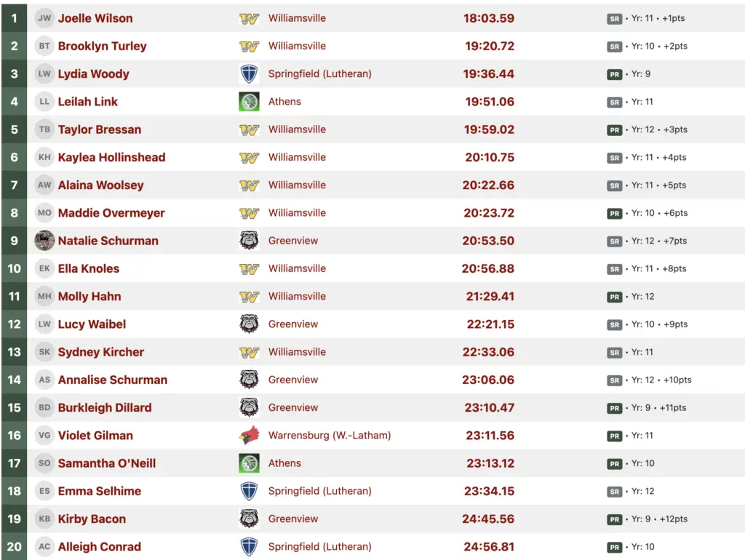This screenshot has height=560, width=745.
Task: Open Natalie Schurman's profile photo
Action: point(44,241)
